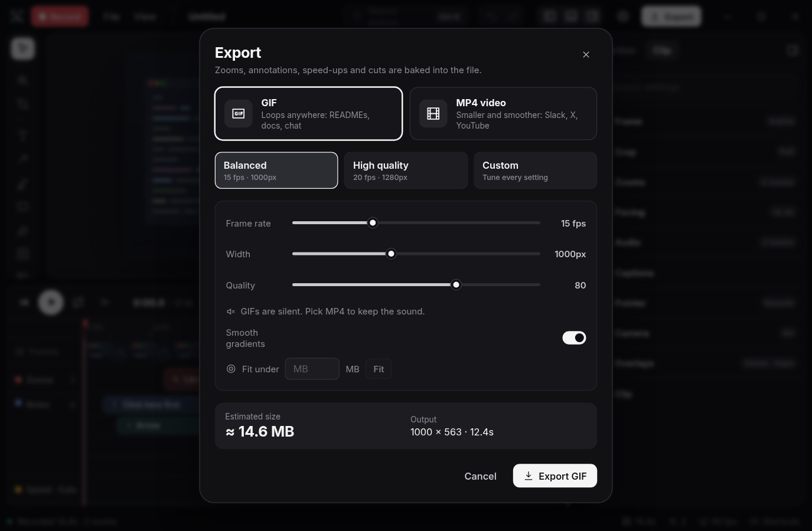Screen dimensions: 812x531
Task: Click the MP4 film strip icon
Action: pos(433,114)
